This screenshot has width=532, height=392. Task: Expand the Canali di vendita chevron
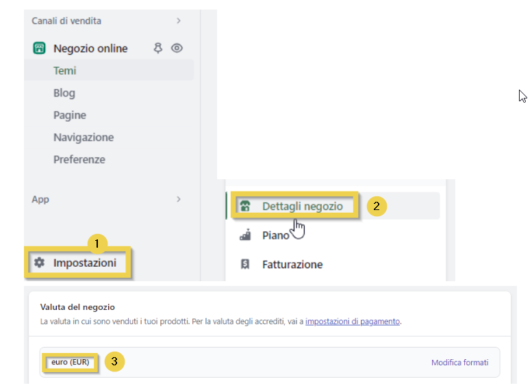tap(179, 21)
